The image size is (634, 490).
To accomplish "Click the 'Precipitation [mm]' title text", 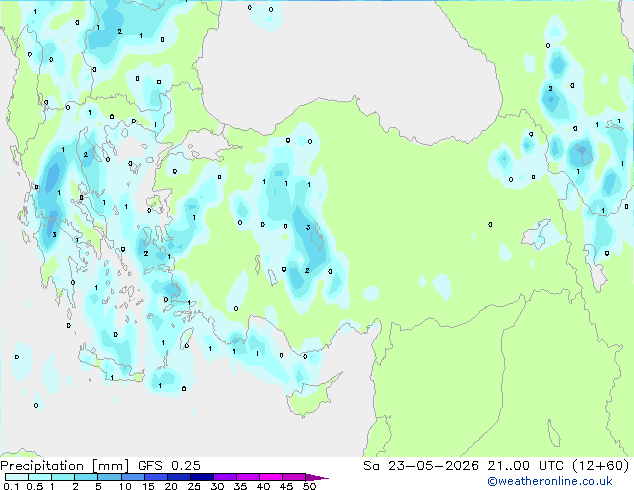I will [65, 466].
